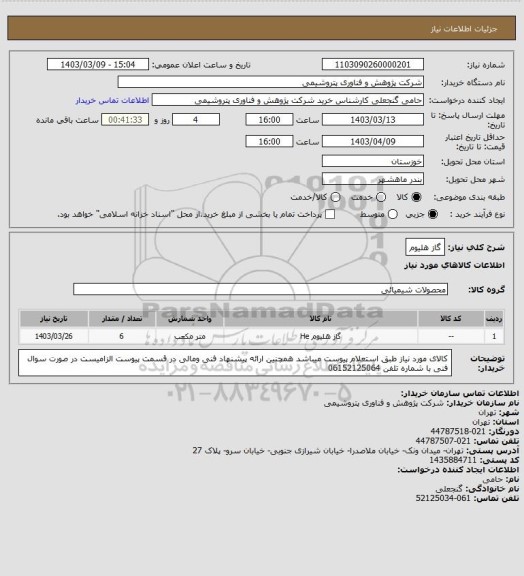The image size is (524, 576).
Task: Click the family name گنجعلی text
Action: click(449, 489)
